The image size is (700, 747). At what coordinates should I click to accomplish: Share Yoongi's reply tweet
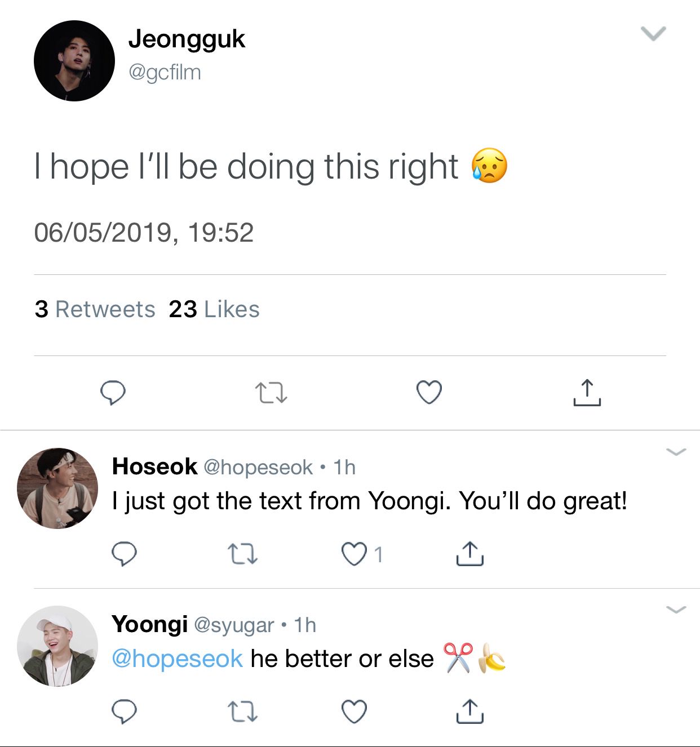469,712
